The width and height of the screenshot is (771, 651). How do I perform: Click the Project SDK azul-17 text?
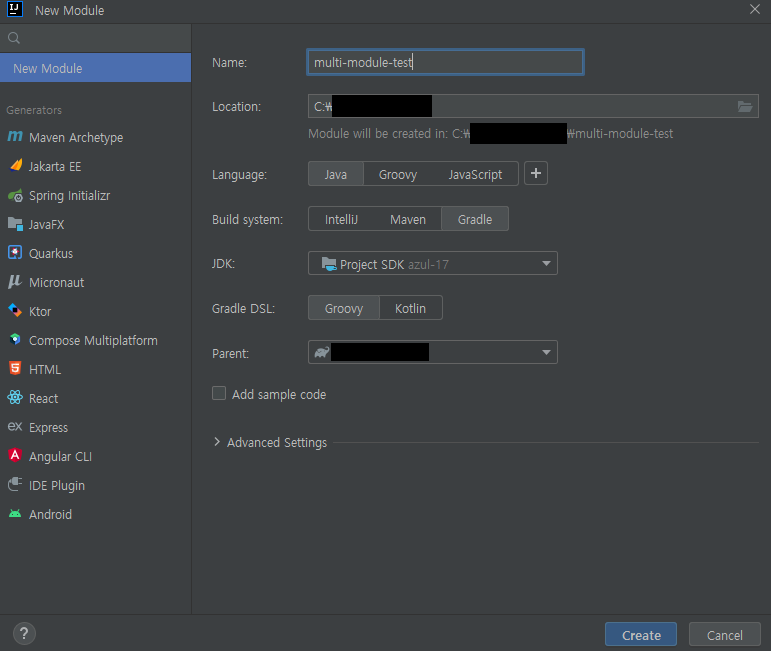pyautogui.click(x=394, y=265)
